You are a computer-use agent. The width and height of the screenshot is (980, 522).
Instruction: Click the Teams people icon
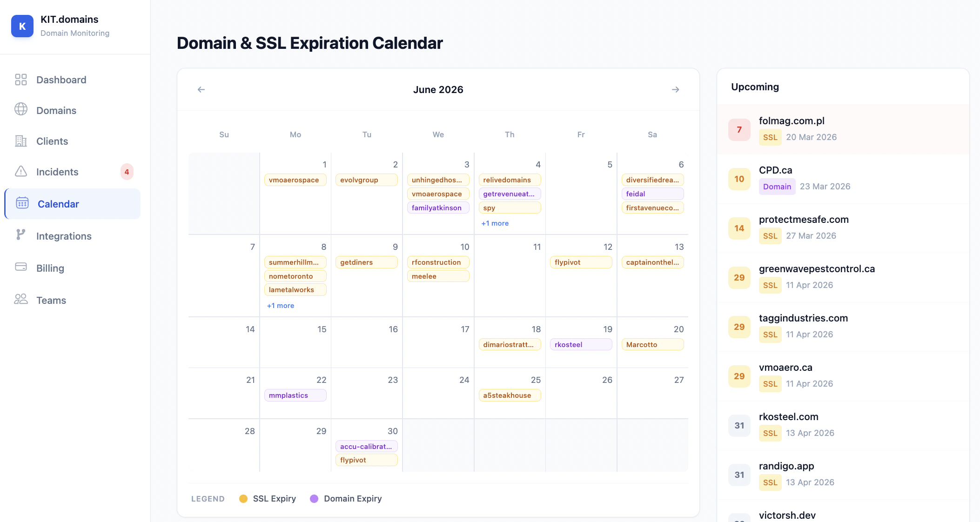coord(21,299)
